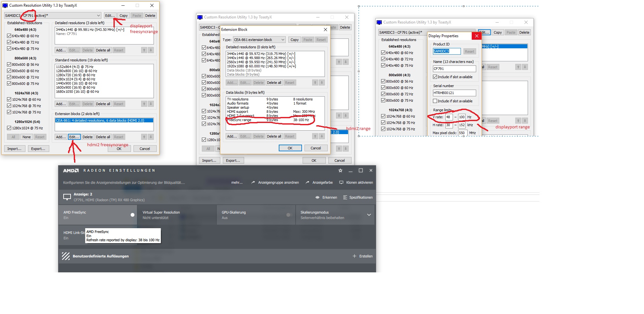644x314 pixels.
Task: Click Copy button in left CRU window
Action: pos(124,16)
